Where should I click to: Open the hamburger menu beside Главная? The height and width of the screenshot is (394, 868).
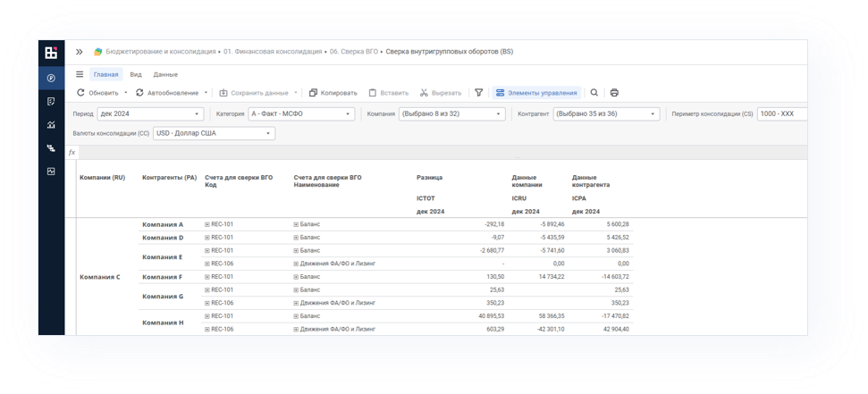pyautogui.click(x=80, y=74)
